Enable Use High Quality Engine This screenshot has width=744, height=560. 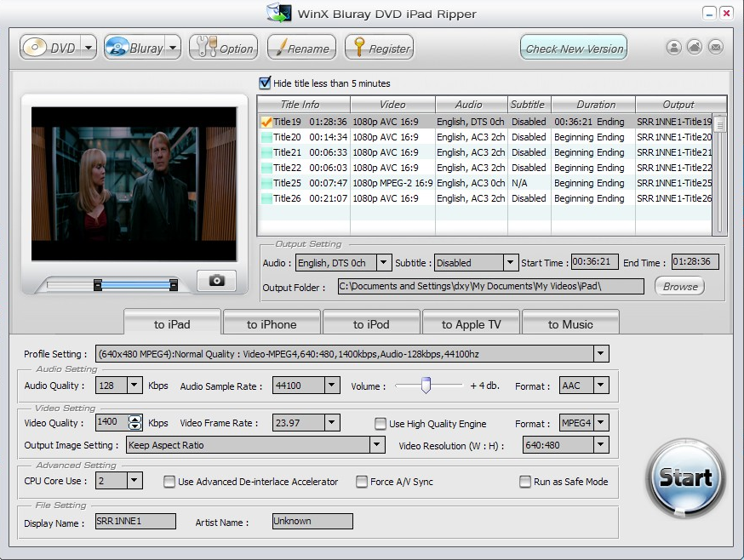tap(381, 424)
